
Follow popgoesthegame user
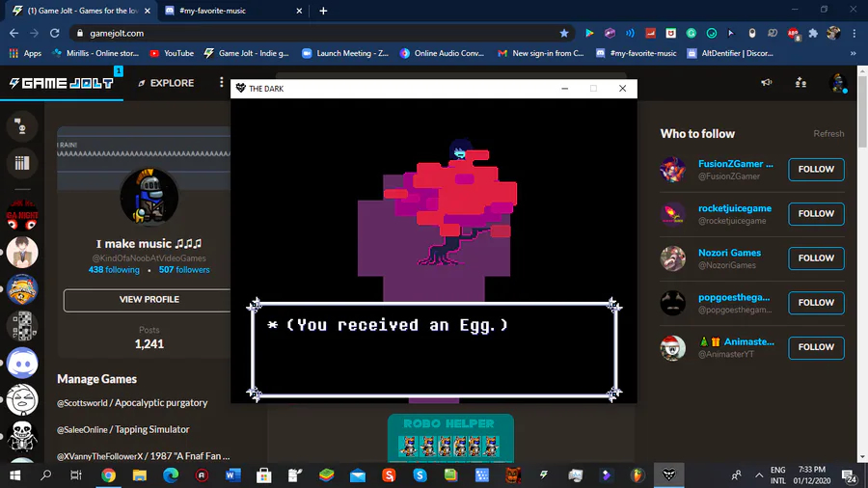[816, 303]
